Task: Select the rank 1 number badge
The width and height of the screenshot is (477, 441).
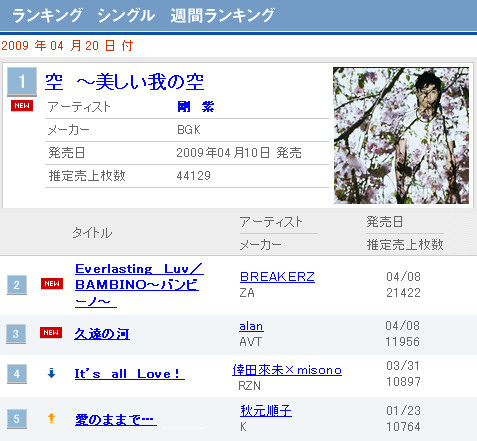Action: pyautogui.click(x=22, y=82)
